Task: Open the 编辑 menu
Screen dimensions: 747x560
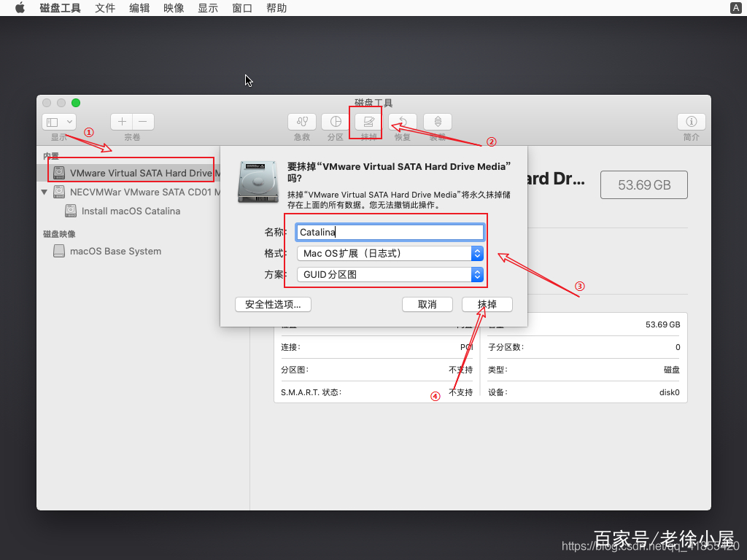Action: pyautogui.click(x=139, y=8)
